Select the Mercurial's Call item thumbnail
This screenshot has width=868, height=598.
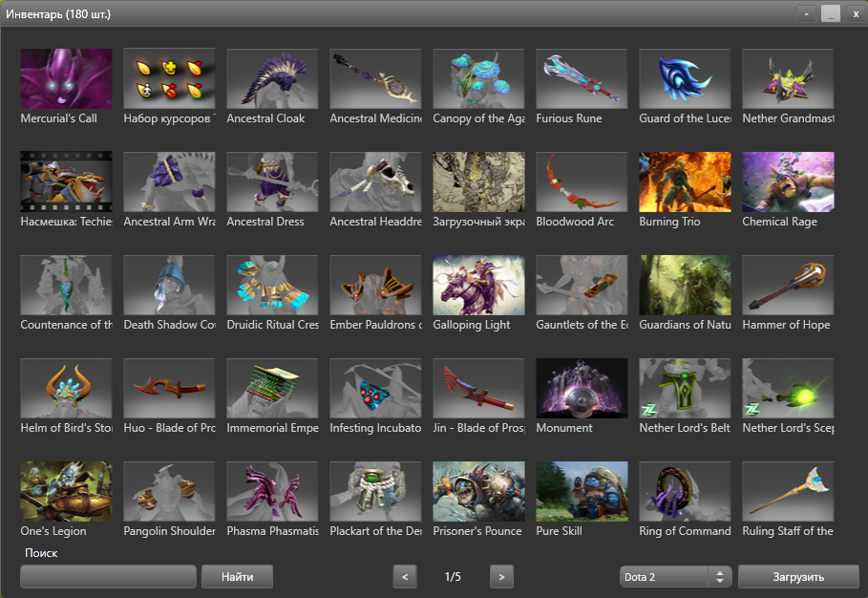tap(67, 78)
